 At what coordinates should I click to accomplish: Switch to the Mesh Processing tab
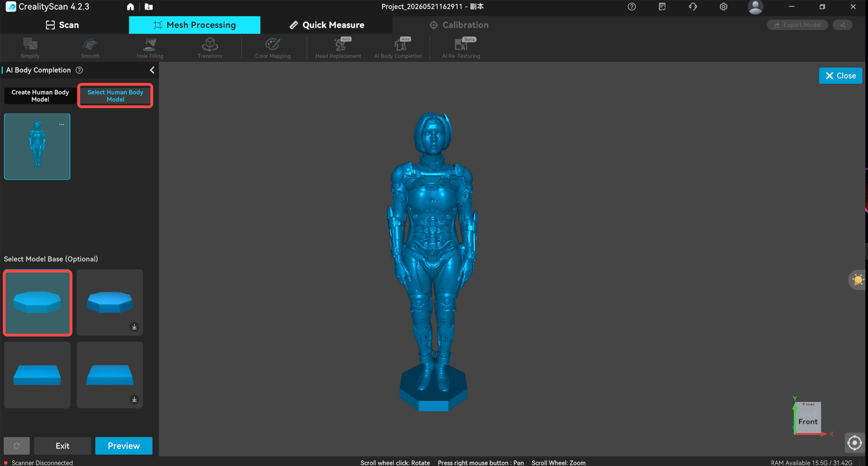click(x=194, y=25)
